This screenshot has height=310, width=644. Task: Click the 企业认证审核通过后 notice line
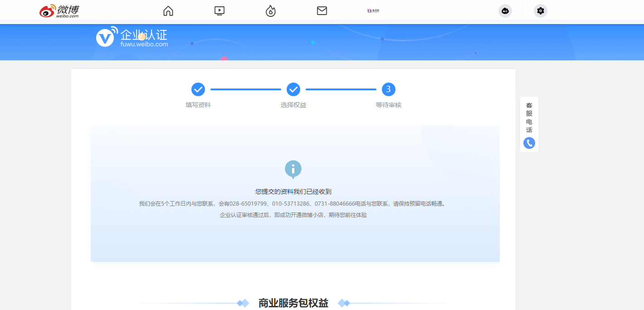tap(293, 215)
